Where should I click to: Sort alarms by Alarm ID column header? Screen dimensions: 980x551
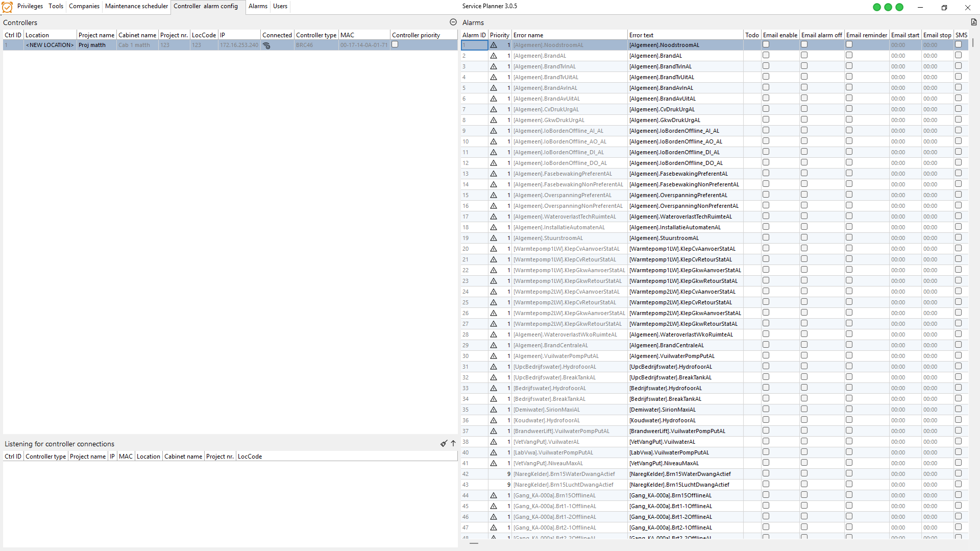[x=474, y=35]
